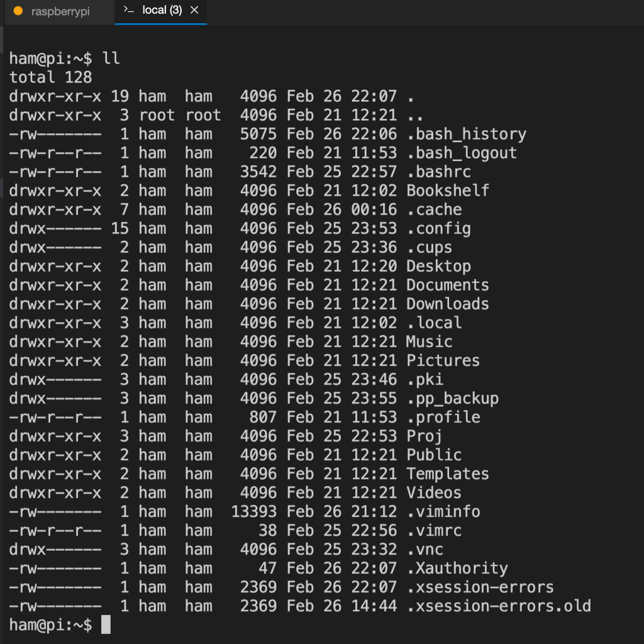
Task: Click the .bashrc file name
Action: [x=438, y=172]
